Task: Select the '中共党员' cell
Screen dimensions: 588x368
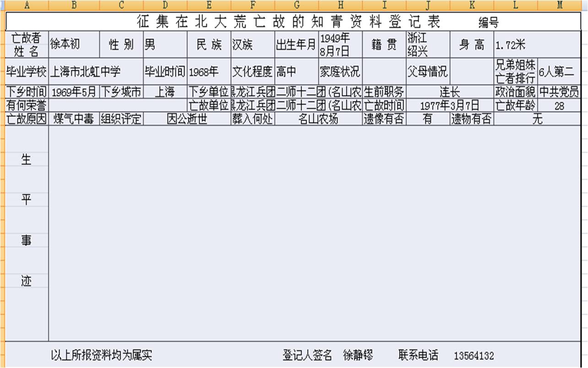Action: [x=559, y=92]
